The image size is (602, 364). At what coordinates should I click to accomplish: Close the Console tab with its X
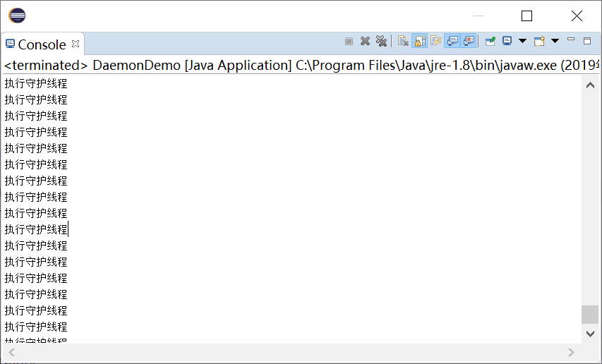[76, 44]
